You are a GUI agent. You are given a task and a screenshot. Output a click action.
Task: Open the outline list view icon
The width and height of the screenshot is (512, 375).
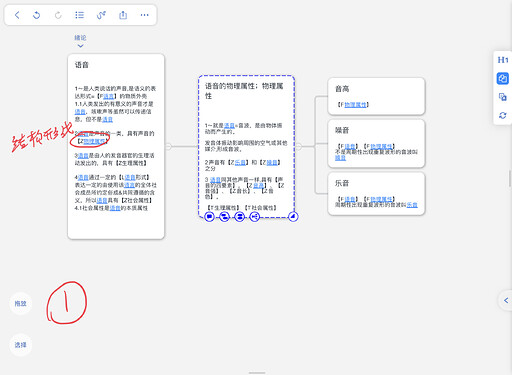[x=80, y=15]
